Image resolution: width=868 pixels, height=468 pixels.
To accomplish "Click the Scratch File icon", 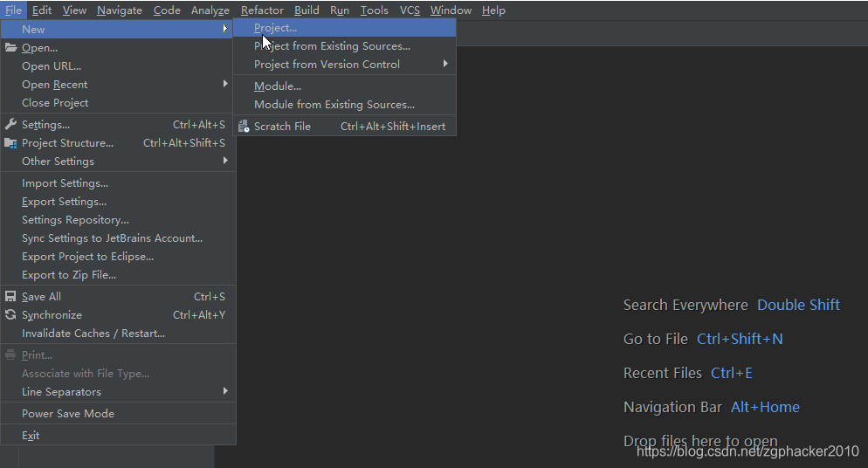I will (x=244, y=126).
